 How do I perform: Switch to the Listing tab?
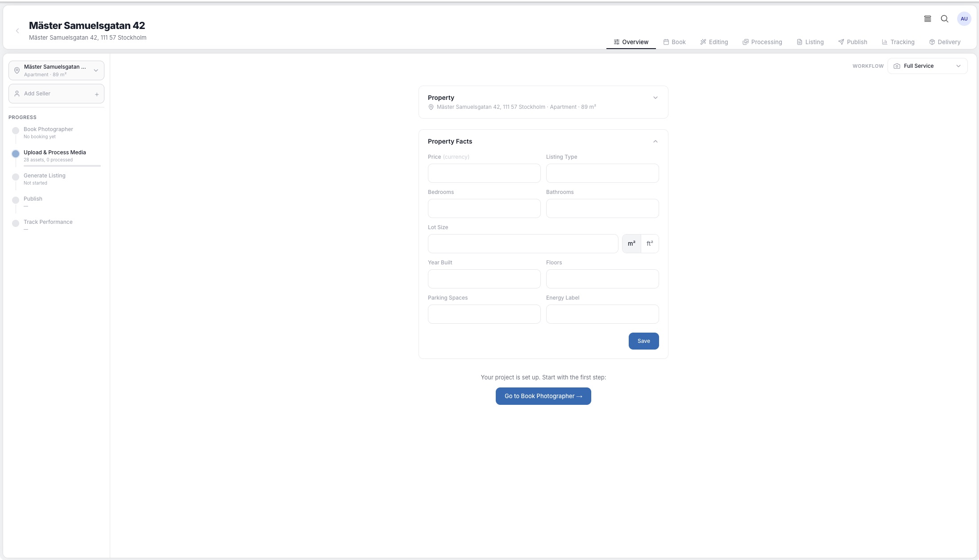tap(810, 42)
